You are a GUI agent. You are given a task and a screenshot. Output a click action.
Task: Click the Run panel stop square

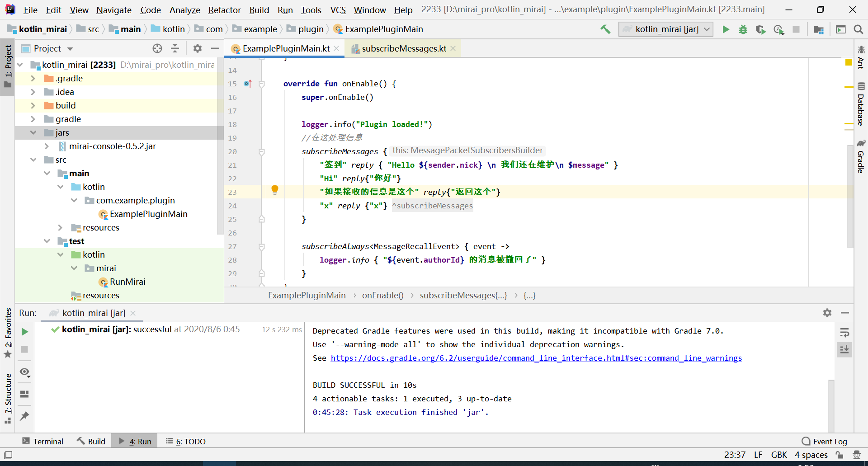(x=25, y=349)
